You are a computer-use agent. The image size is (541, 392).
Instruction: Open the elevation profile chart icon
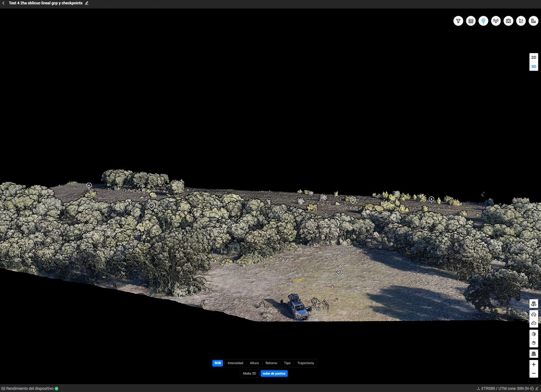(471, 21)
